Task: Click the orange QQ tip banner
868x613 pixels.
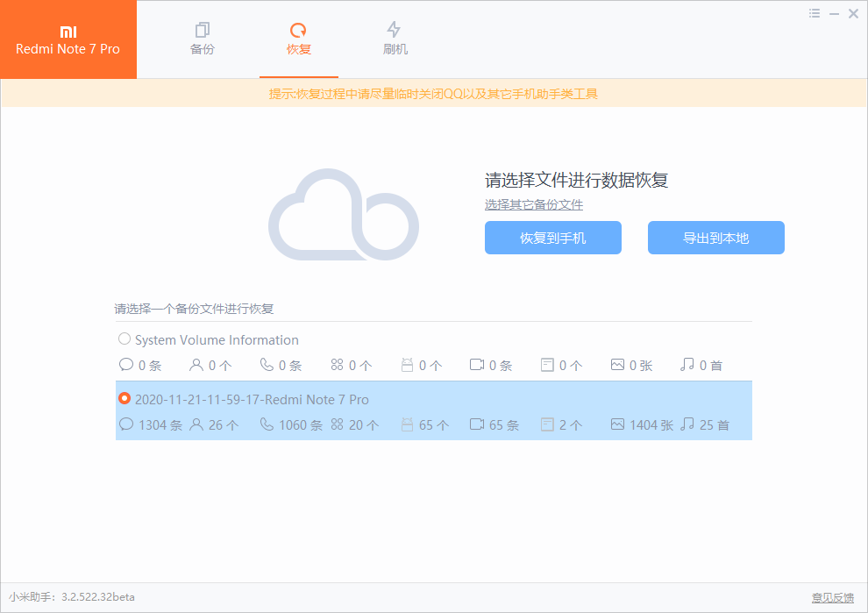Action: [x=434, y=94]
